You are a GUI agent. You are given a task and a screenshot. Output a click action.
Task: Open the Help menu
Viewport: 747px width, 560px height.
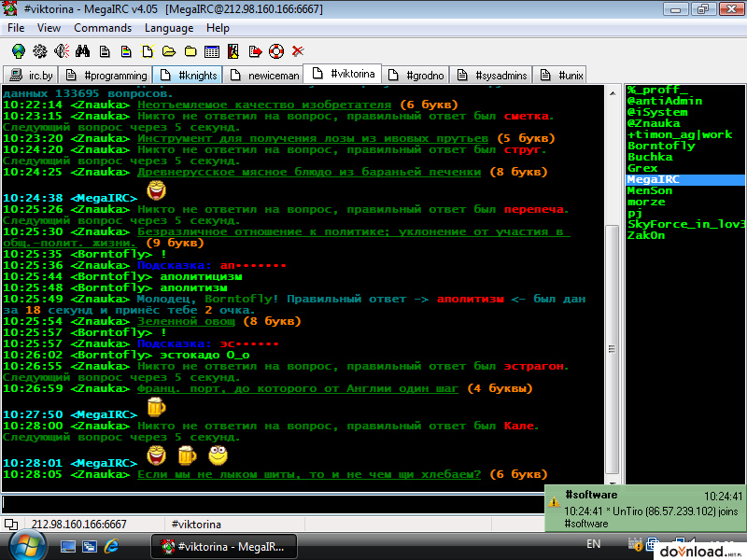(218, 28)
